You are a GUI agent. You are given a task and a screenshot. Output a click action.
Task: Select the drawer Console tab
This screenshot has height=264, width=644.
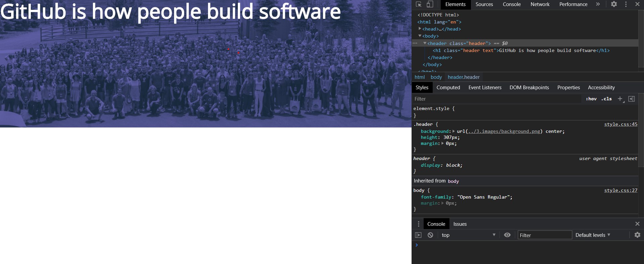click(436, 224)
